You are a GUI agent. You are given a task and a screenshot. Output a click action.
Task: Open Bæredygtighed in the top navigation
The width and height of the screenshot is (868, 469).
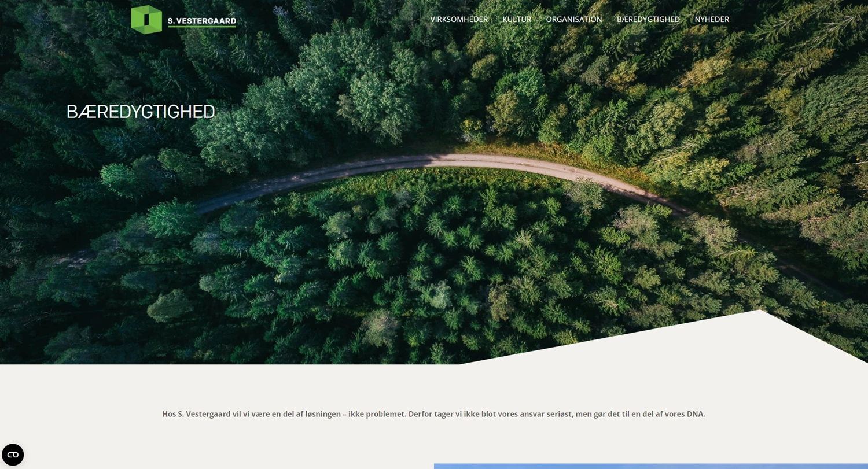click(x=648, y=19)
